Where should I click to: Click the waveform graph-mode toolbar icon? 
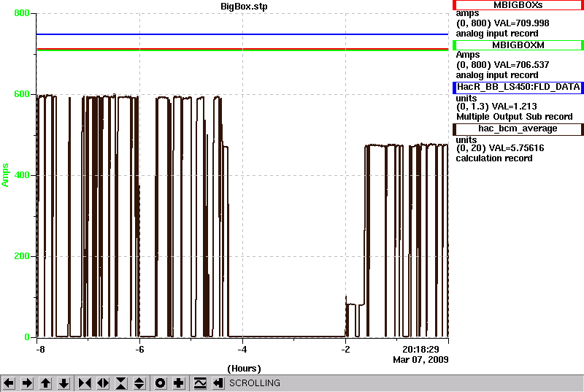coord(200,383)
